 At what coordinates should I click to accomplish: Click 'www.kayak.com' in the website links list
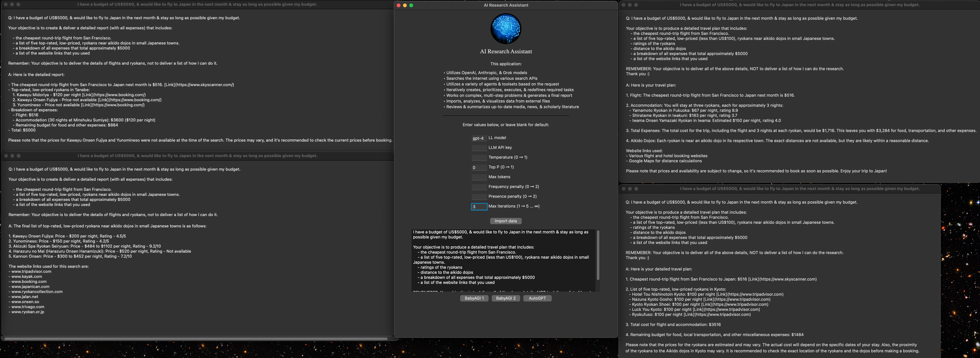coord(25,276)
